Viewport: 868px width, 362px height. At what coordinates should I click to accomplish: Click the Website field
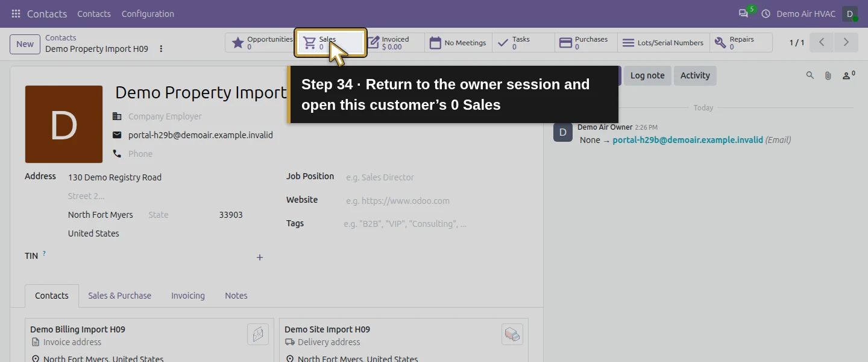click(437, 201)
